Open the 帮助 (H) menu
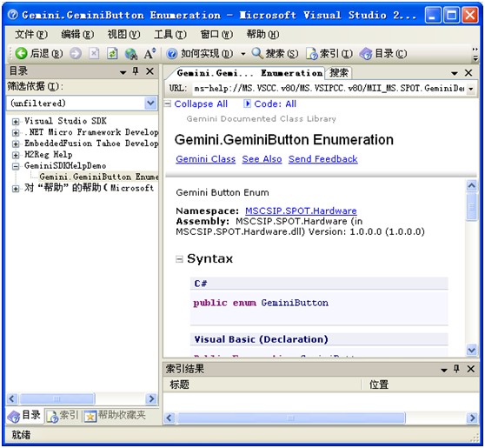This screenshot has height=448, width=485. [262, 34]
